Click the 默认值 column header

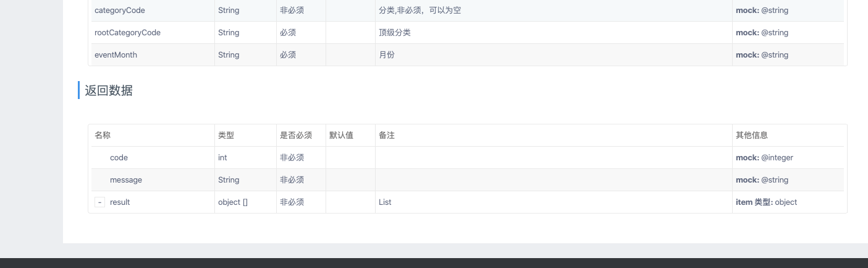[x=342, y=135]
